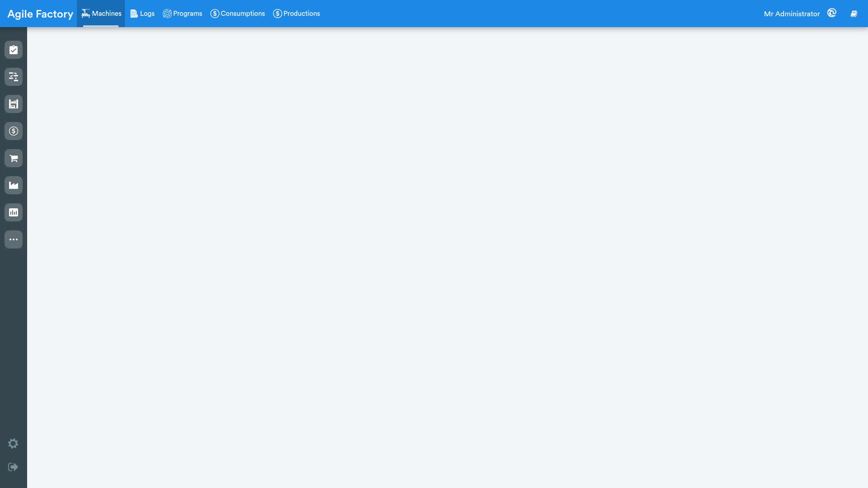Open the shopping cart sidebar icon
Viewport: 868px width, 488px height.
coord(14,158)
